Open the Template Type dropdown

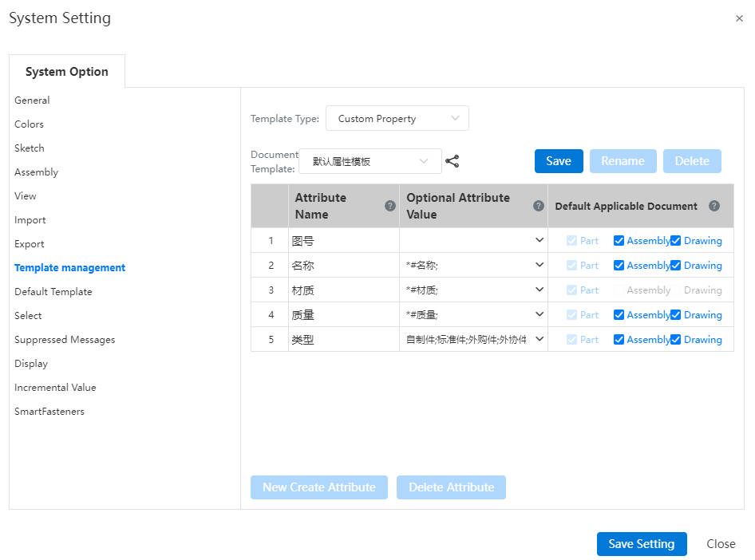[x=397, y=118]
